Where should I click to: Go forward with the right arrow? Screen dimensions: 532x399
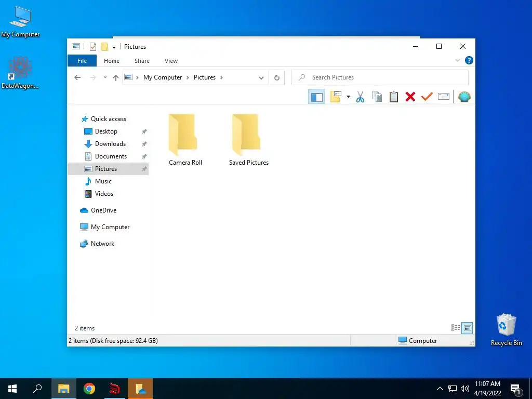(92, 77)
